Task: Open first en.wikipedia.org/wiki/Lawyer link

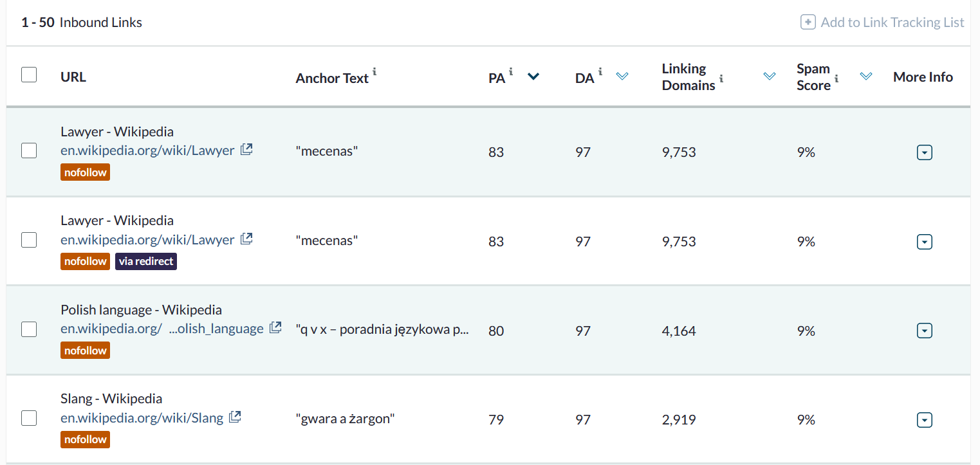Action: tap(147, 150)
